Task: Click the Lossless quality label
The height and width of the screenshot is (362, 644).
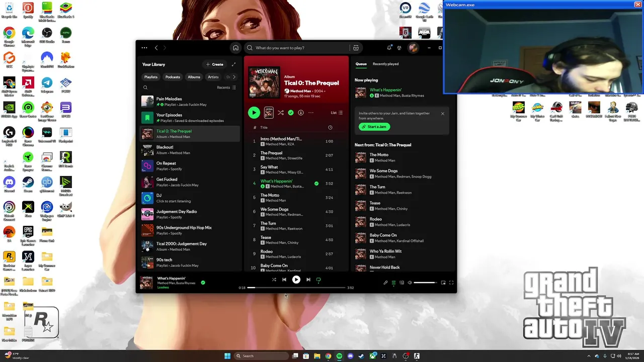Action: coord(163,288)
